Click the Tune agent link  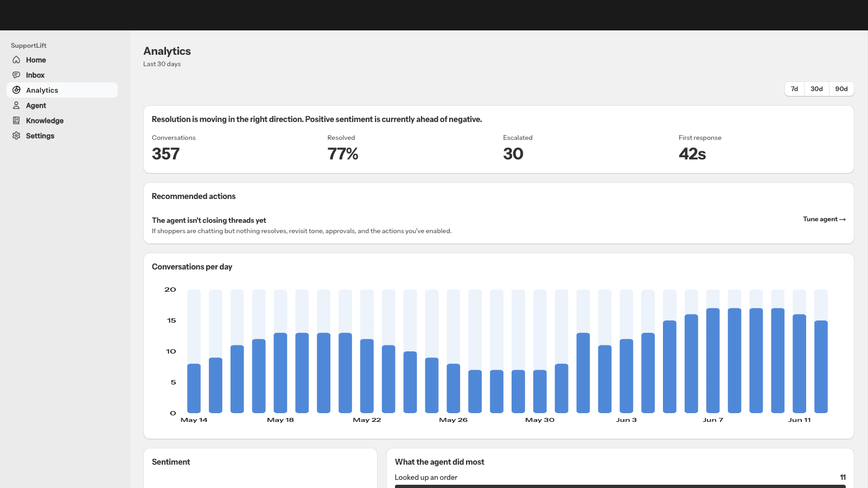(824, 219)
